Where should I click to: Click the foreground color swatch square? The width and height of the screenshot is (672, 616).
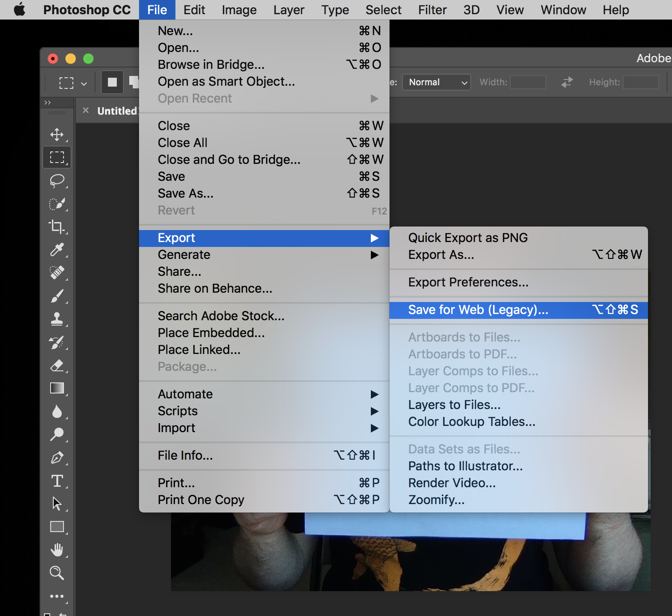[x=112, y=82]
